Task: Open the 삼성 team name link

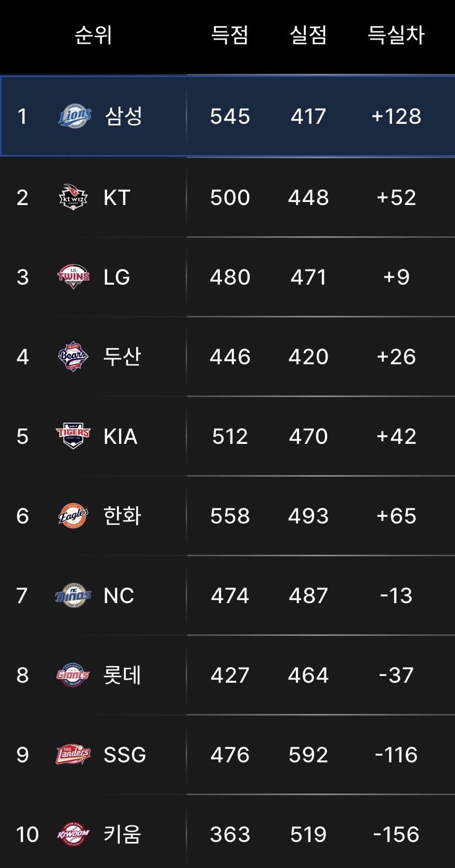Action: 124,116
